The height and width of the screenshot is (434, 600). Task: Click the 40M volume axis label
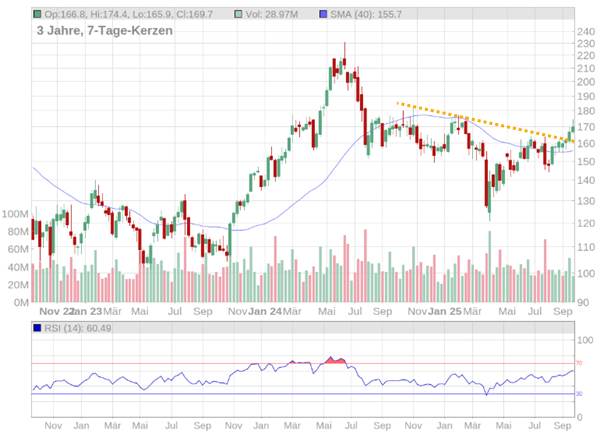(x=18, y=267)
